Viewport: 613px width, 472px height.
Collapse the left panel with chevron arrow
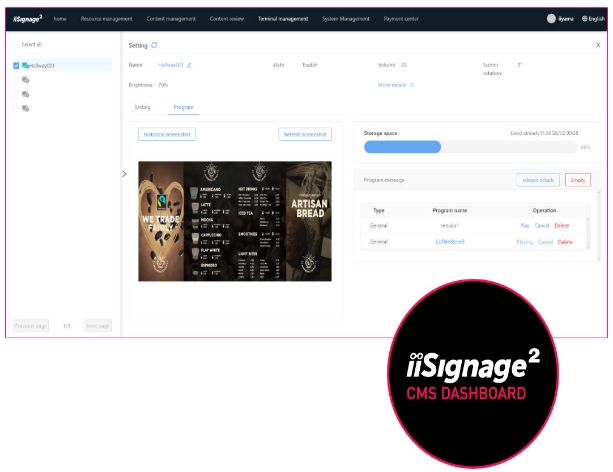point(124,174)
